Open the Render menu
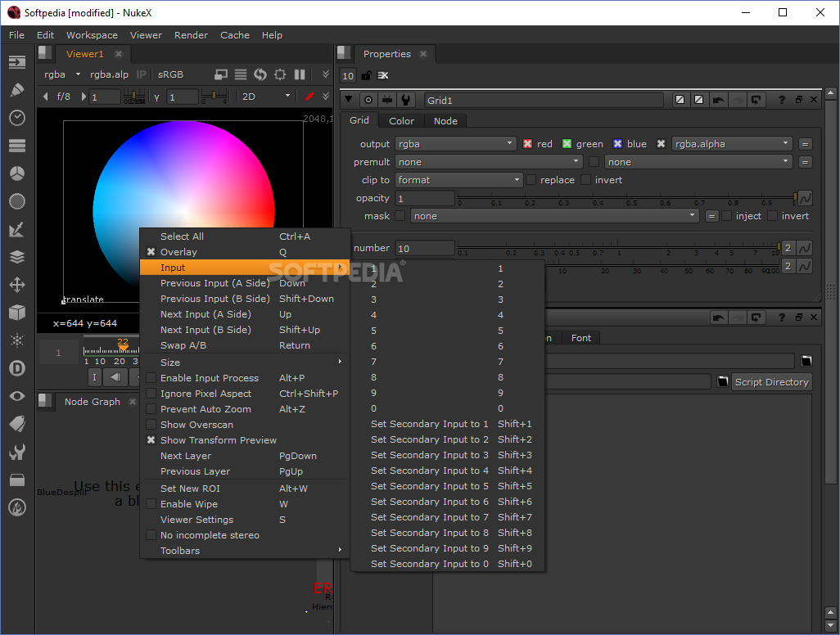This screenshot has height=635, width=840. pyautogui.click(x=191, y=35)
